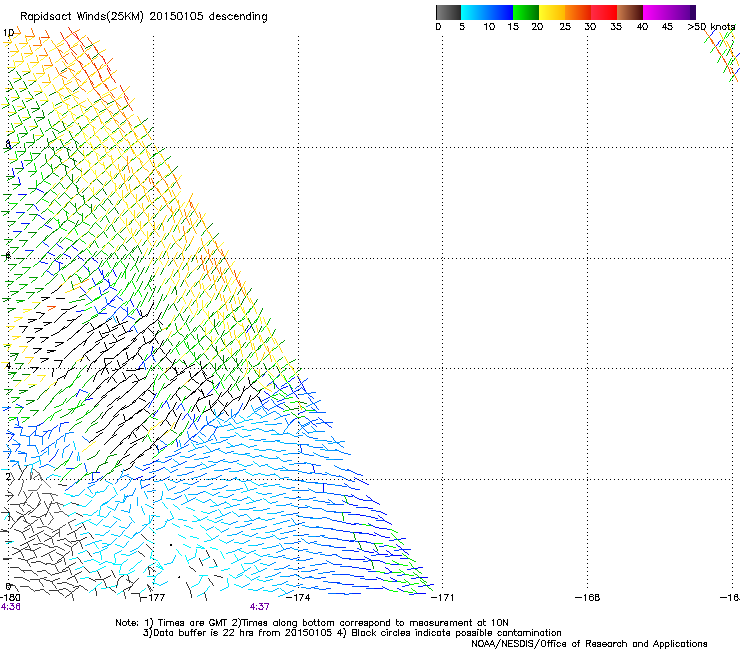Click the longitude label '-171'
The image size is (740, 650).
[444, 598]
